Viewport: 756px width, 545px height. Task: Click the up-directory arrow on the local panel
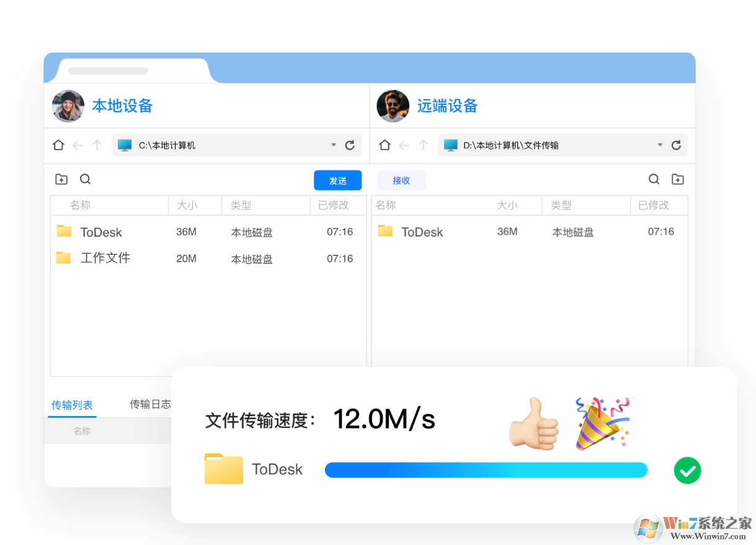coord(97,144)
